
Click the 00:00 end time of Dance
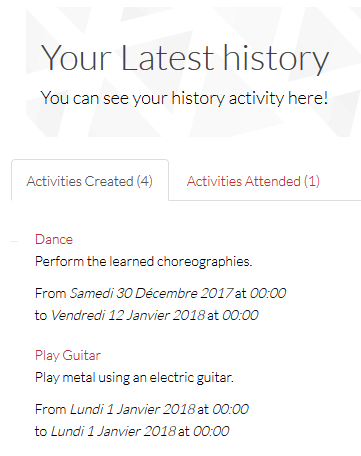pyautogui.click(x=240, y=315)
